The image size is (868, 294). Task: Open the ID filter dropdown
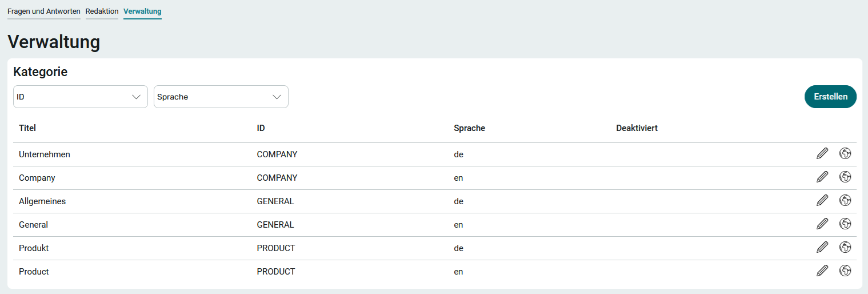click(80, 97)
